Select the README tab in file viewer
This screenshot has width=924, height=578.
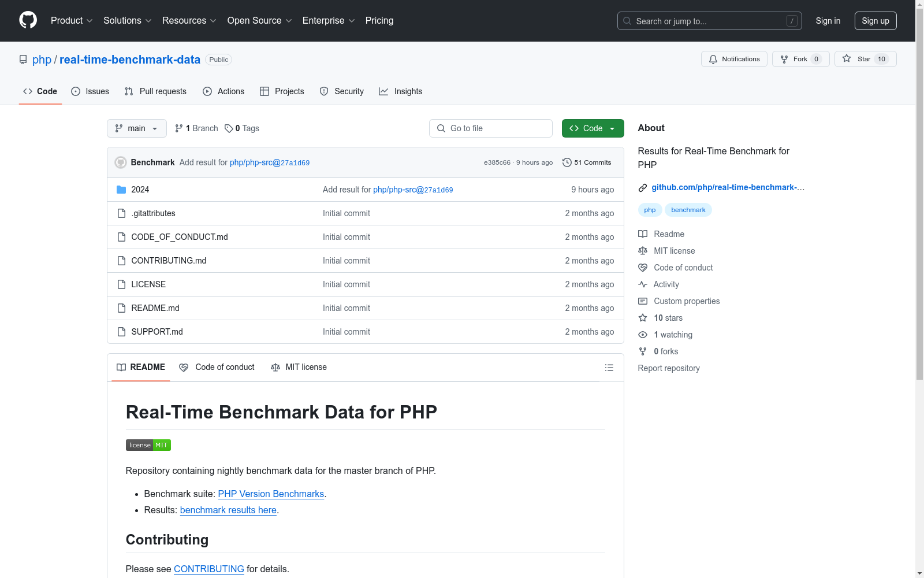(x=141, y=368)
